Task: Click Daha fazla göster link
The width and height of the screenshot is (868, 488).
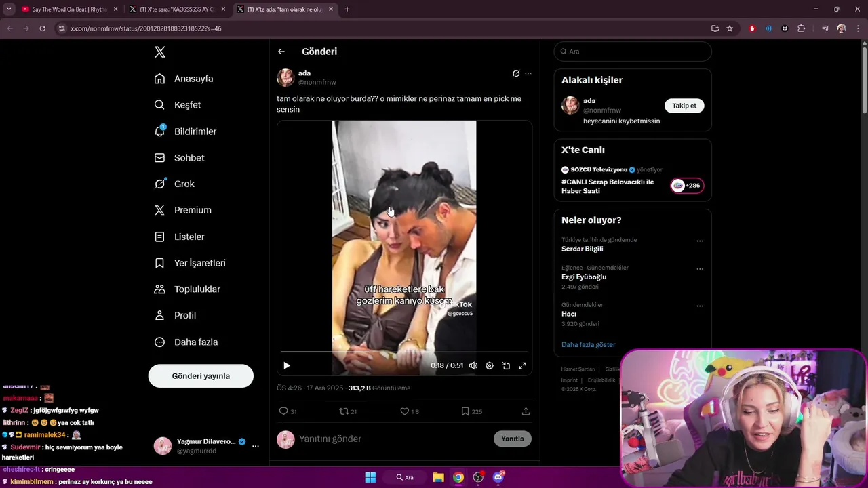Action: pos(589,344)
